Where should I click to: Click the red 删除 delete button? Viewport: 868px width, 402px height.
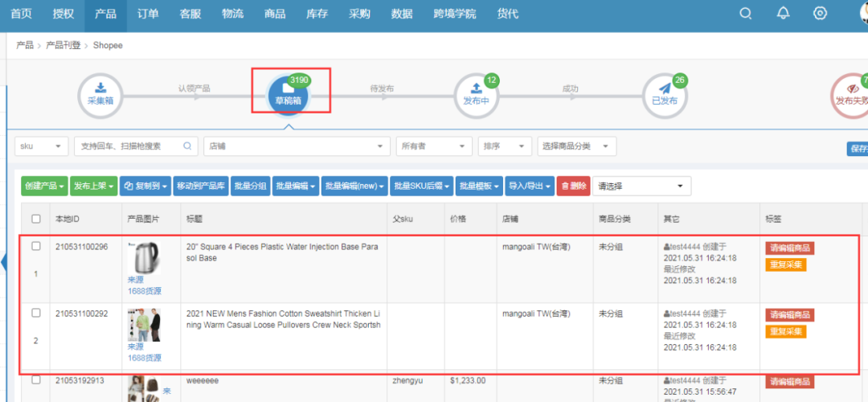(574, 186)
